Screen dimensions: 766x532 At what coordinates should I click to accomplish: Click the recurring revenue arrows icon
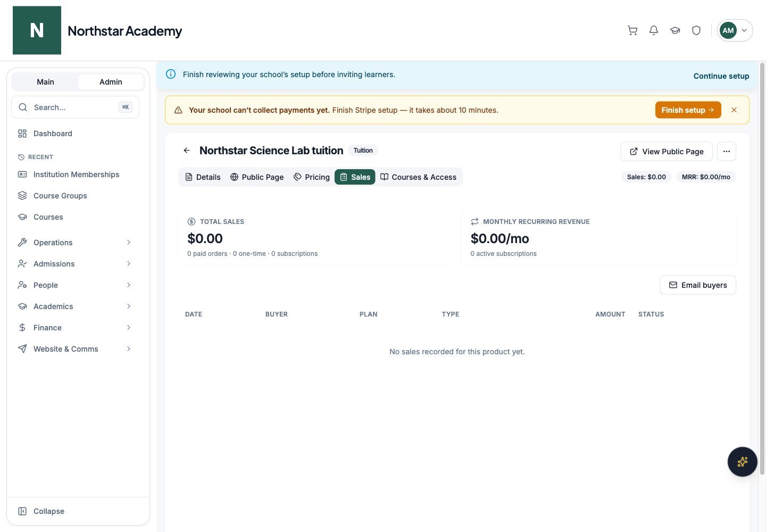(474, 222)
